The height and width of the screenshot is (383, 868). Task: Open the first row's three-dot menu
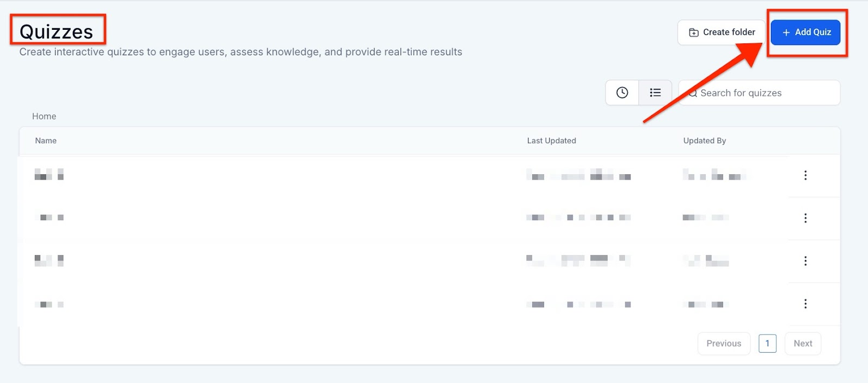click(806, 175)
